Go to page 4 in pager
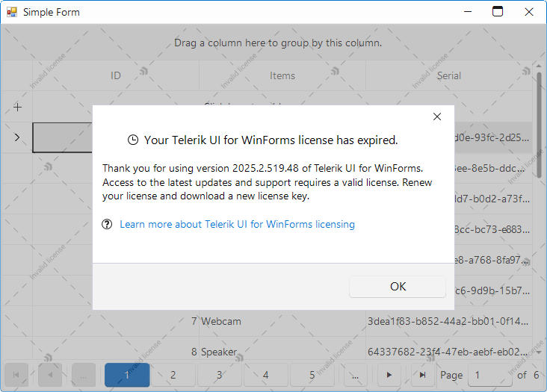 coord(266,375)
